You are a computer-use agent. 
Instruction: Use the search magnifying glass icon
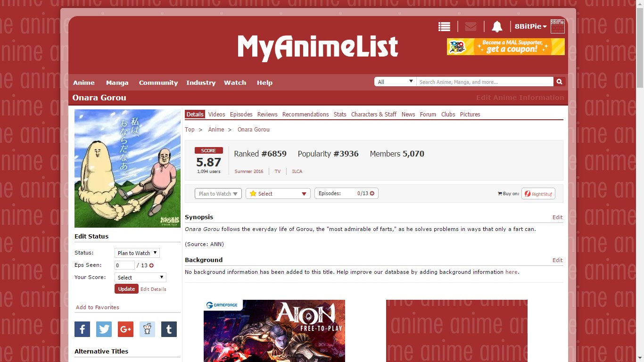559,81
